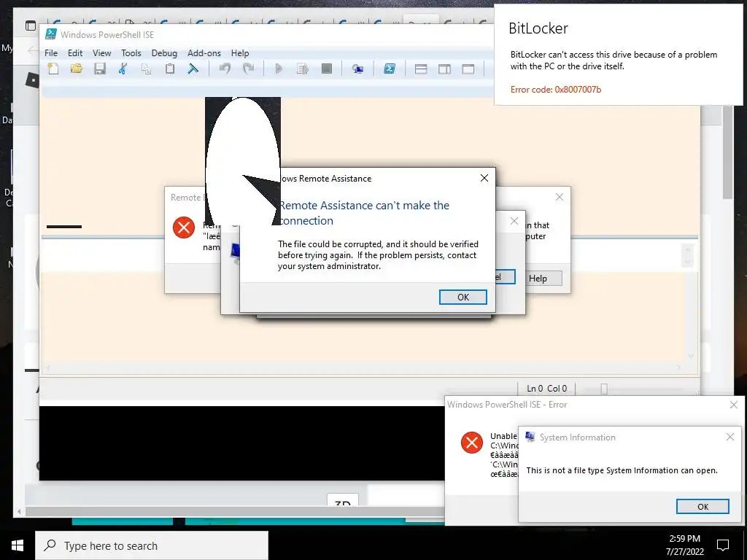Click OK in System Information dialog
This screenshot has height=560, width=747.
coord(703,507)
